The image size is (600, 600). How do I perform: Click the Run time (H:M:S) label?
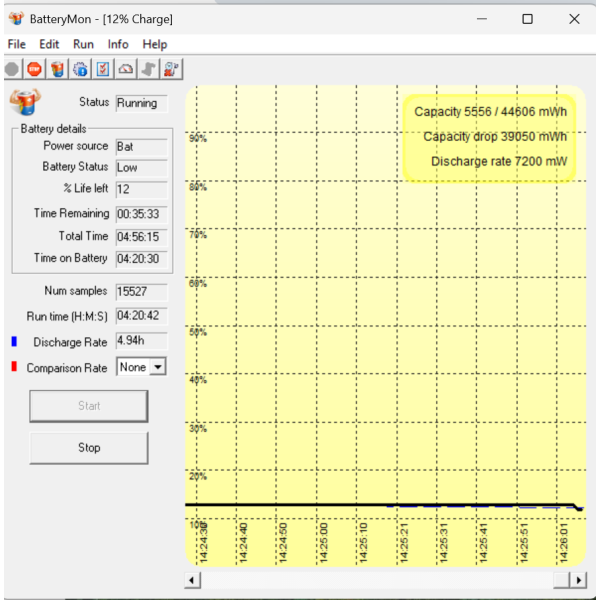point(67,316)
